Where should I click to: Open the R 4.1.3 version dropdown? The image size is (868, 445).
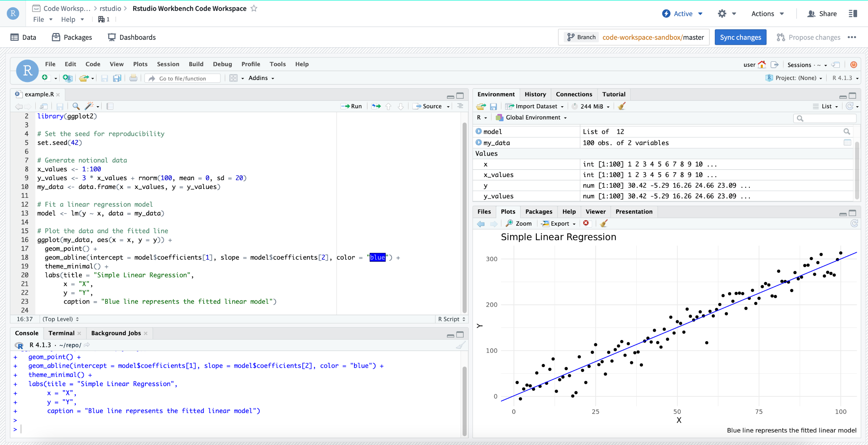(x=845, y=78)
